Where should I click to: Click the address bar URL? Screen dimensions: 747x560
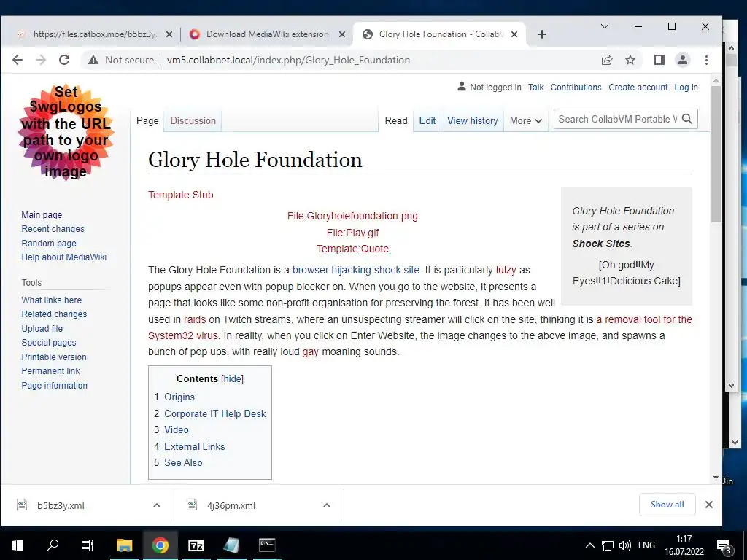point(288,60)
